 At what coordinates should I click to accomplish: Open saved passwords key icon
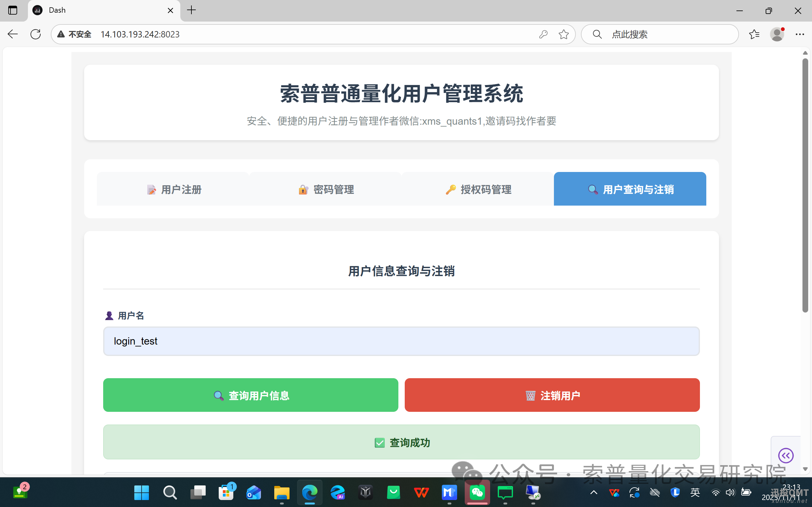pos(543,34)
